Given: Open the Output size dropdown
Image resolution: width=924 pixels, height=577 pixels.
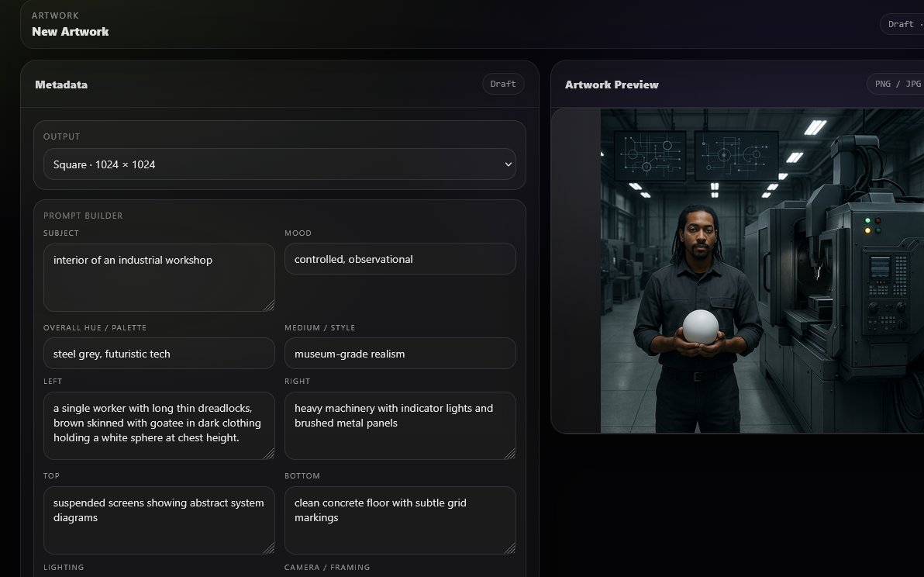Looking at the screenshot, I should tap(279, 164).
